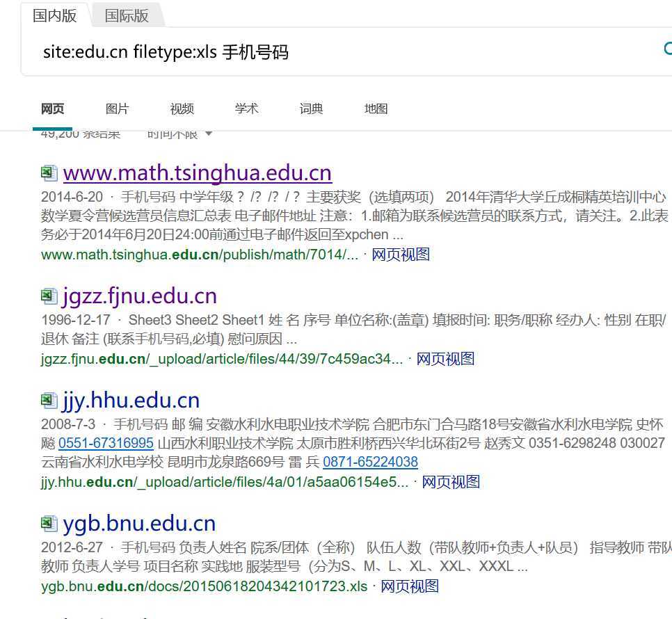Image resolution: width=672 pixels, height=619 pixels.
Task: Click the search magnifier icon in the search box
Action: point(668,49)
